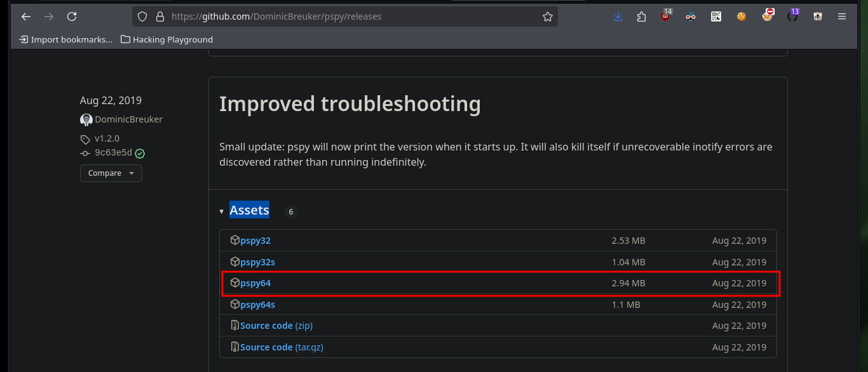Viewport: 868px width, 372px height.
Task: Click the QR code extension icon
Action: coord(716,17)
